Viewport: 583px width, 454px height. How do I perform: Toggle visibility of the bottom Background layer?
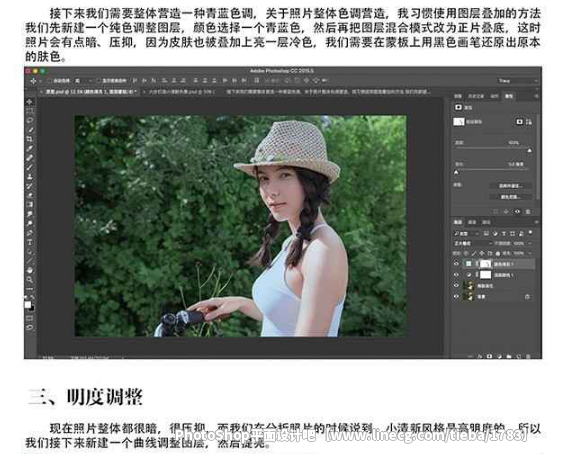click(456, 297)
